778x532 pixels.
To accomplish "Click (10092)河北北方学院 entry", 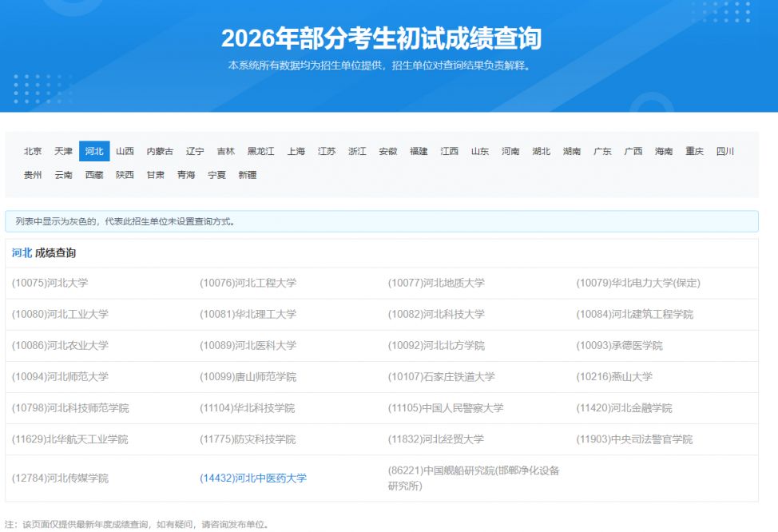I will point(437,346).
